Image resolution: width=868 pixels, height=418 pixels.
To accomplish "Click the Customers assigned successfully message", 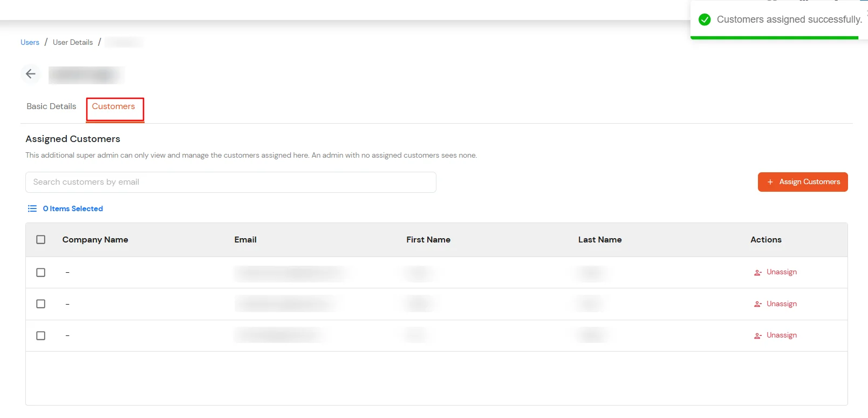I will pos(789,19).
